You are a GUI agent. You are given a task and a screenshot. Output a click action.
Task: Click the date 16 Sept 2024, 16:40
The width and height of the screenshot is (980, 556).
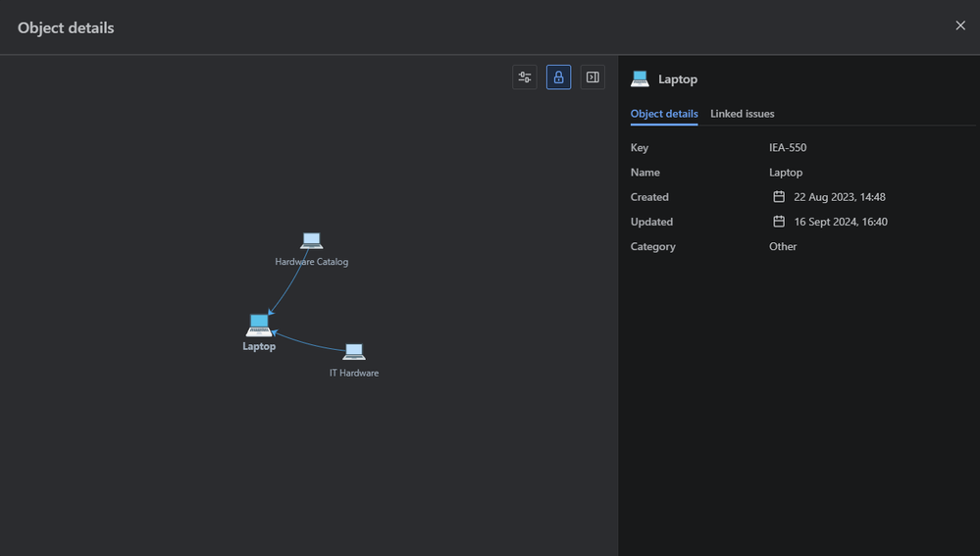point(841,222)
